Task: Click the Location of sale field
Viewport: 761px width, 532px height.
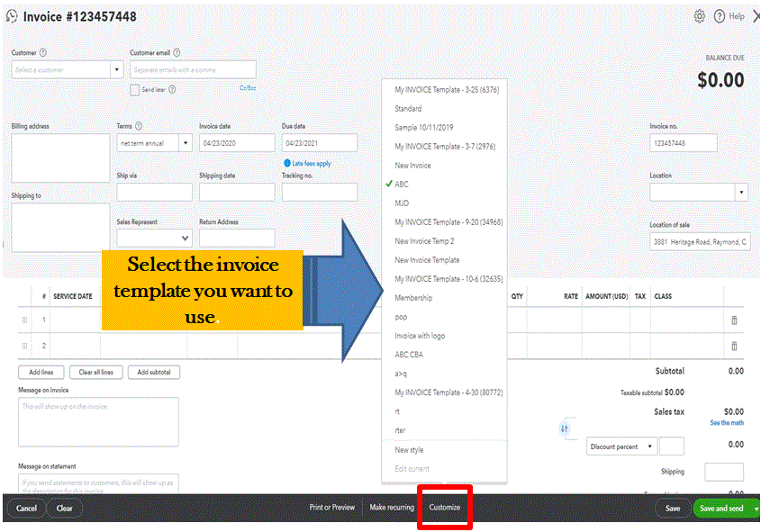Action: coord(700,241)
